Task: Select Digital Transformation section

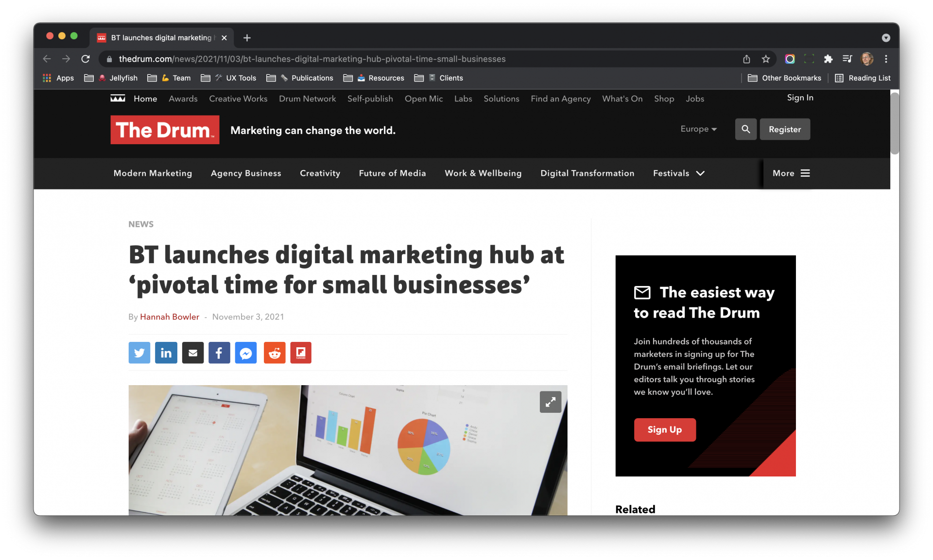Action: [x=587, y=173]
